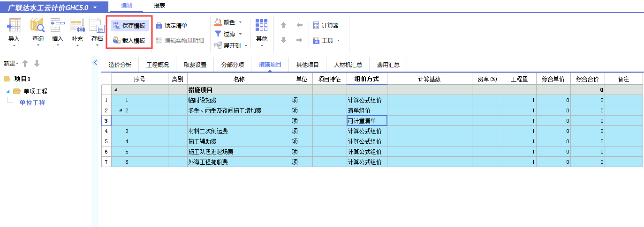Select 单位工程 in the project tree
The height and width of the screenshot is (227, 644).
tap(32, 103)
